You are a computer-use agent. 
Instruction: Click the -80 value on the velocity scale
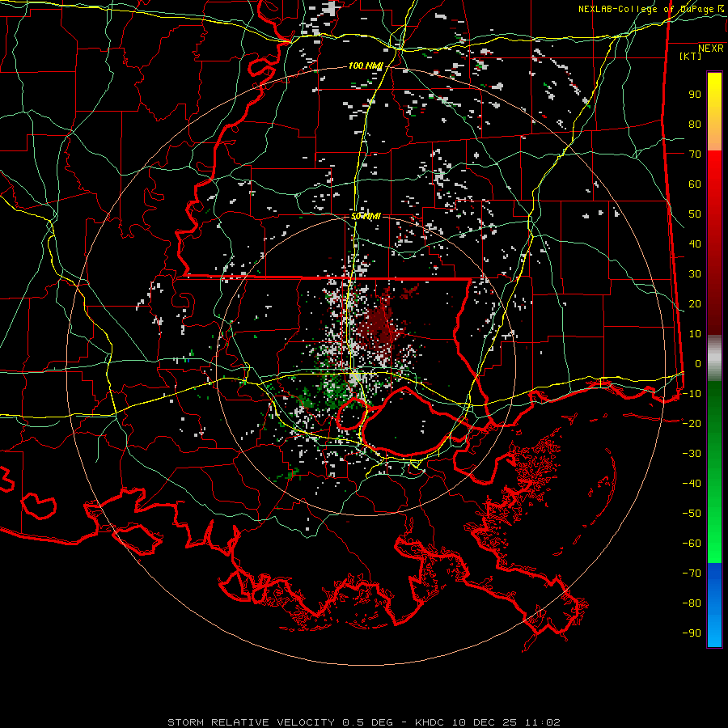coord(692,603)
